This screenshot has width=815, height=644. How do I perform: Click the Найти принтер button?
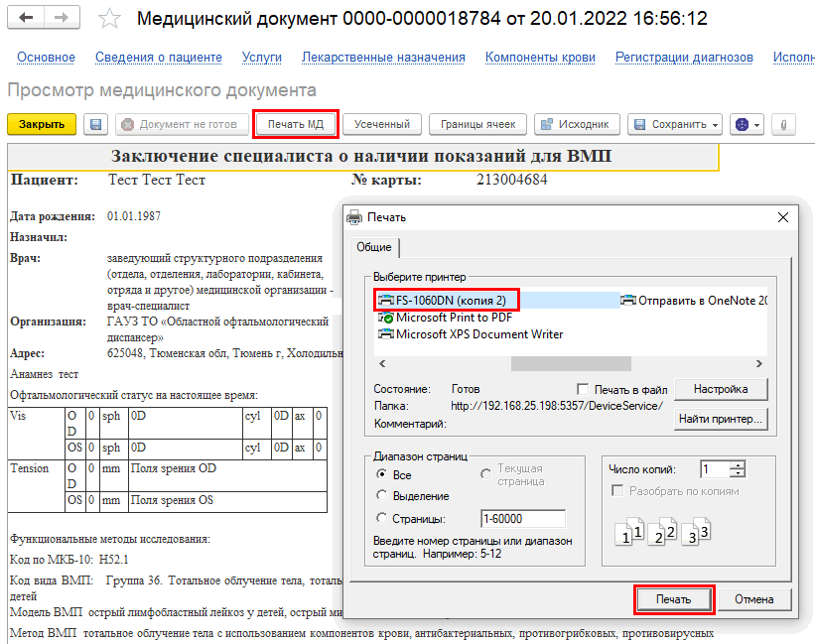(721, 419)
